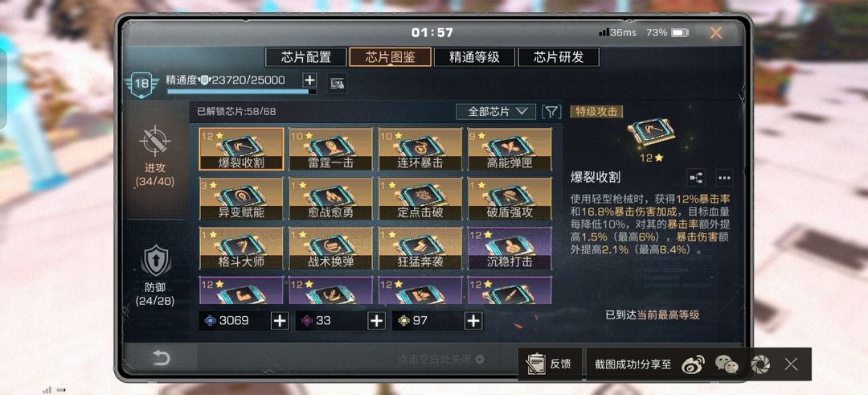Screen dimensions: 868x395
Task: Tap the back arrow button
Action: click(161, 359)
